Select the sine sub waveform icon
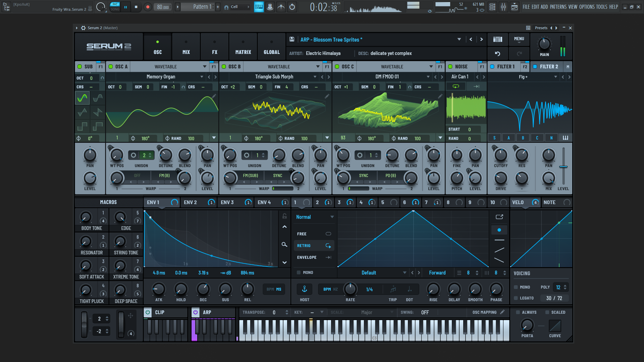Viewport: 644px width, 362px height. [82, 98]
